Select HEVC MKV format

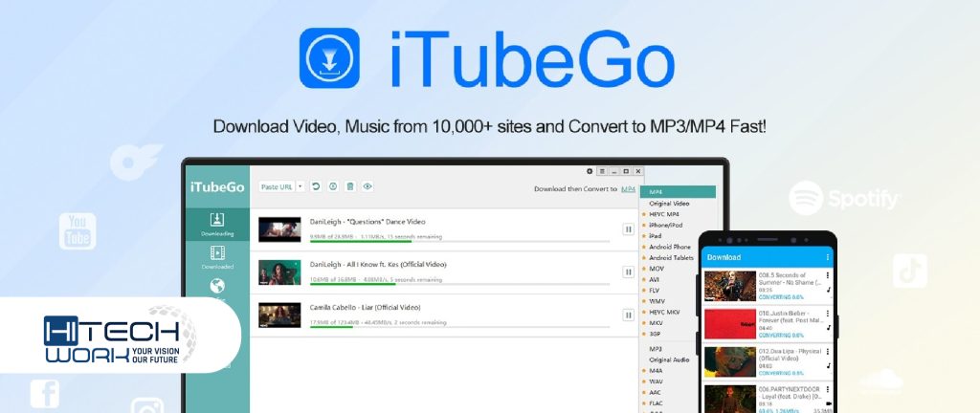pos(664,312)
